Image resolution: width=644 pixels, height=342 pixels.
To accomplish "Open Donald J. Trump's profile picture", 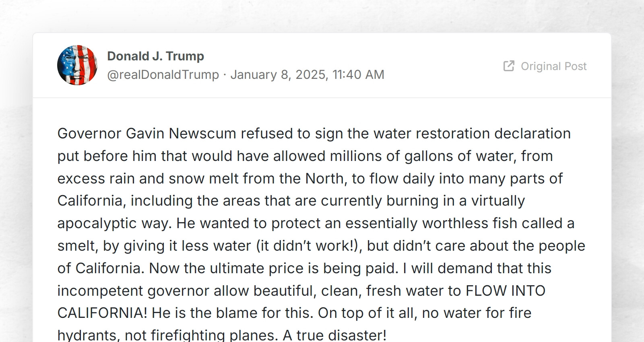I will pyautogui.click(x=78, y=65).
